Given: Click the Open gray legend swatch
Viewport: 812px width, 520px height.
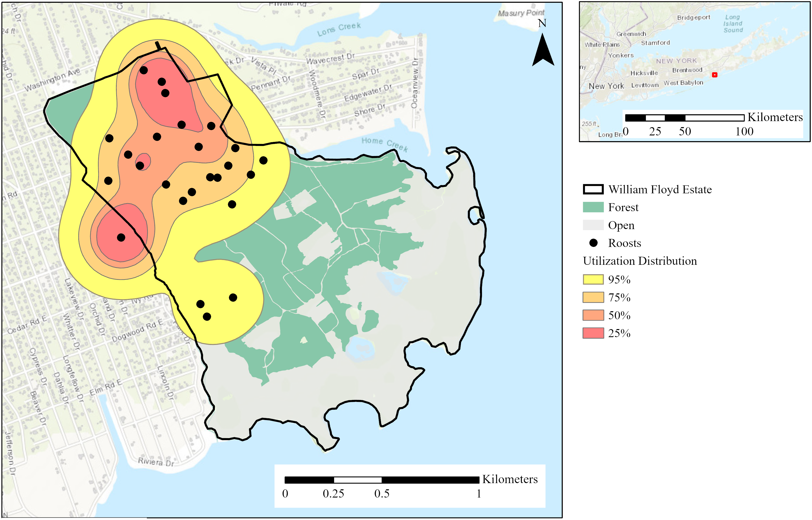Looking at the screenshot, I should click(593, 225).
